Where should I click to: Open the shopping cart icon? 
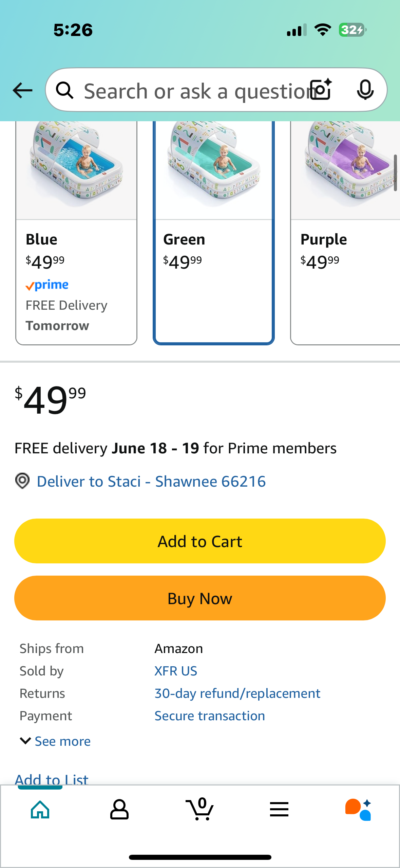(200, 809)
